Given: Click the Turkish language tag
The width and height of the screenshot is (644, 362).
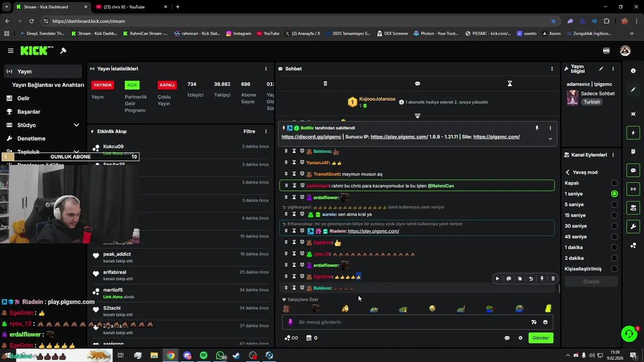Looking at the screenshot, I should pos(592,102).
